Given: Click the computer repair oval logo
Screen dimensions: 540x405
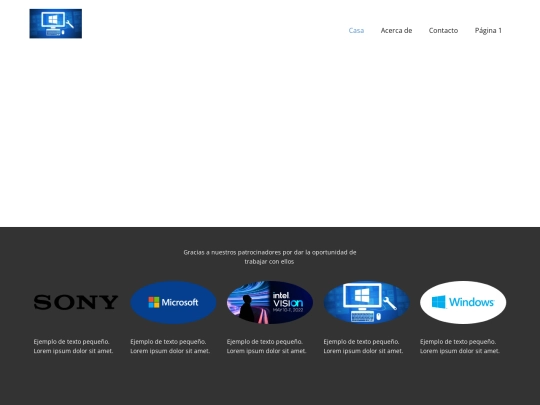Looking at the screenshot, I should (366, 302).
